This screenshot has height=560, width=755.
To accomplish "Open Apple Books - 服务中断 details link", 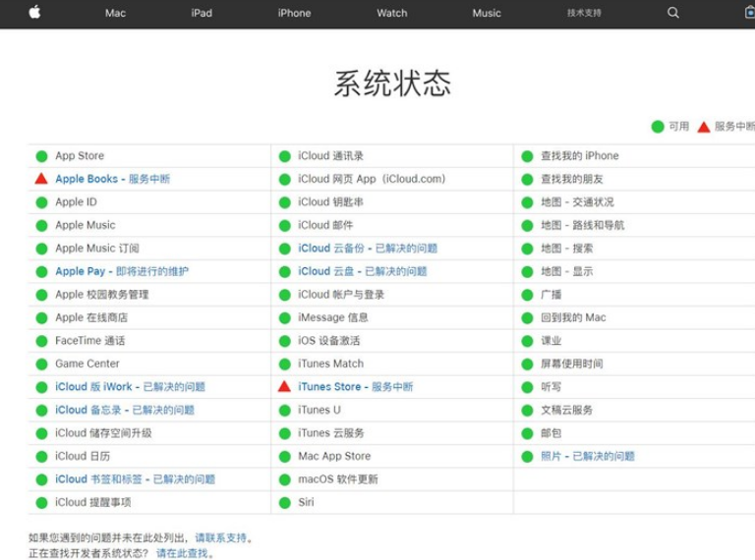I will pos(113,179).
